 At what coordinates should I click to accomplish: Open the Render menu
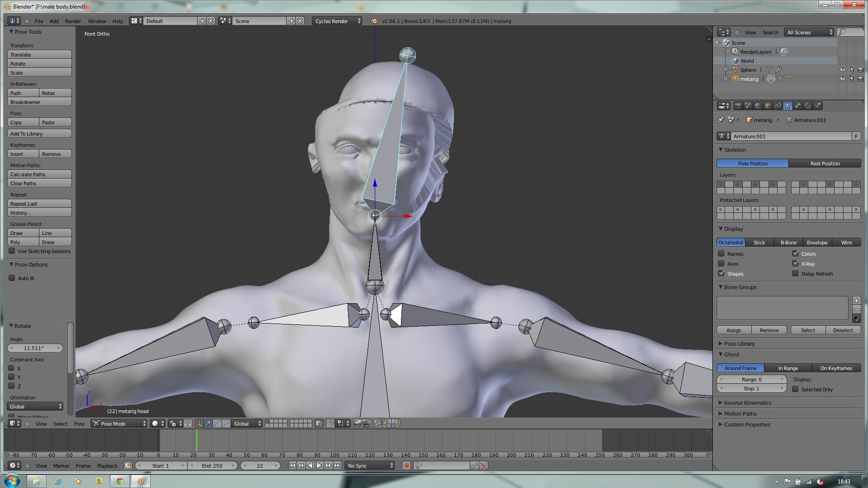coord(73,21)
